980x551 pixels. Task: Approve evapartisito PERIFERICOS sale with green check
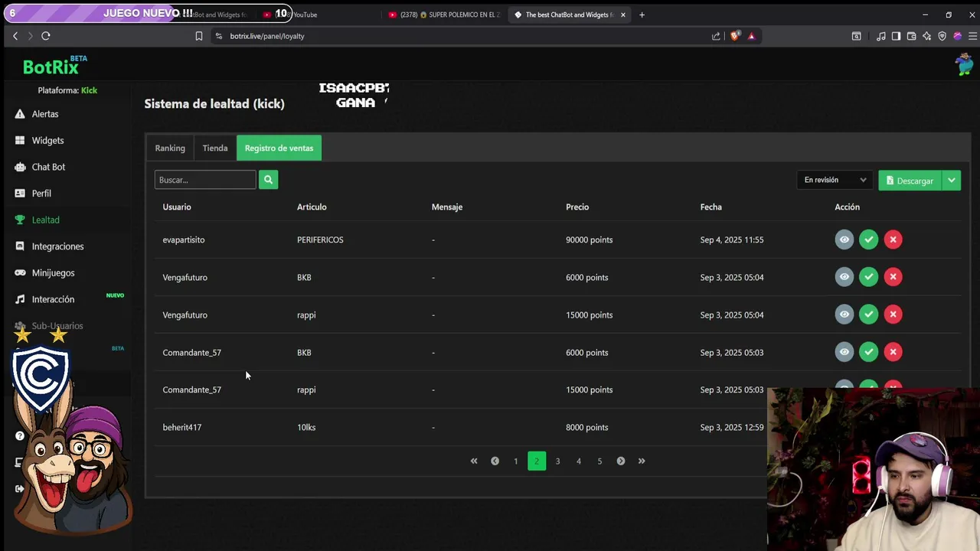point(868,240)
